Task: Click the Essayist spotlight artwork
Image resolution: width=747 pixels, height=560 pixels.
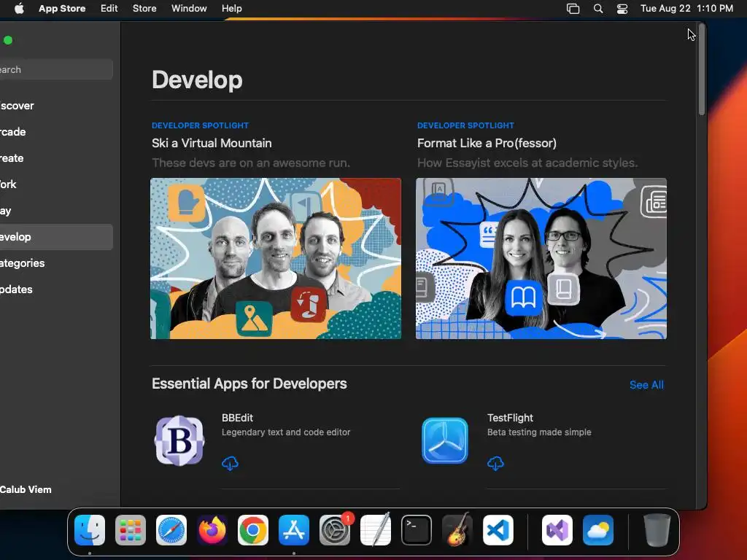Action: pos(541,259)
